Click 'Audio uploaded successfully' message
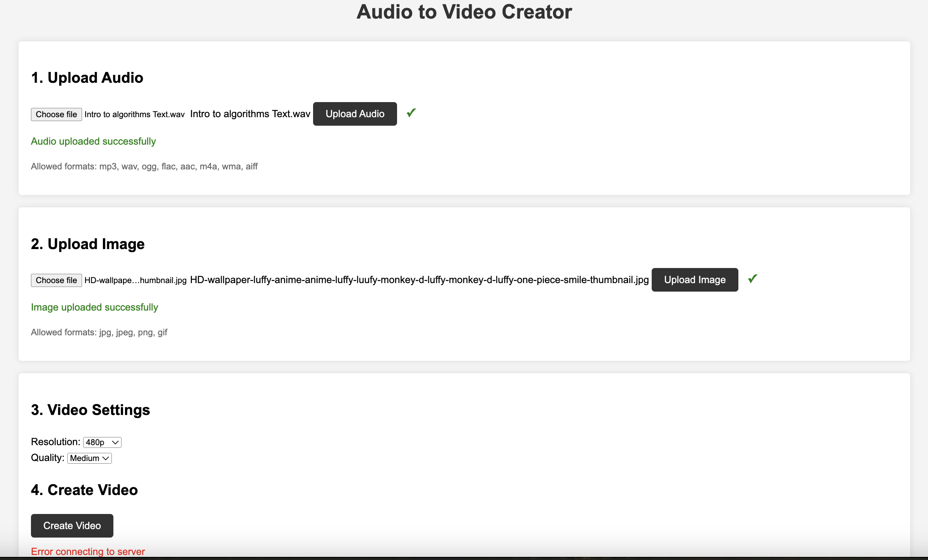This screenshot has height=560, width=928. pyautogui.click(x=93, y=141)
